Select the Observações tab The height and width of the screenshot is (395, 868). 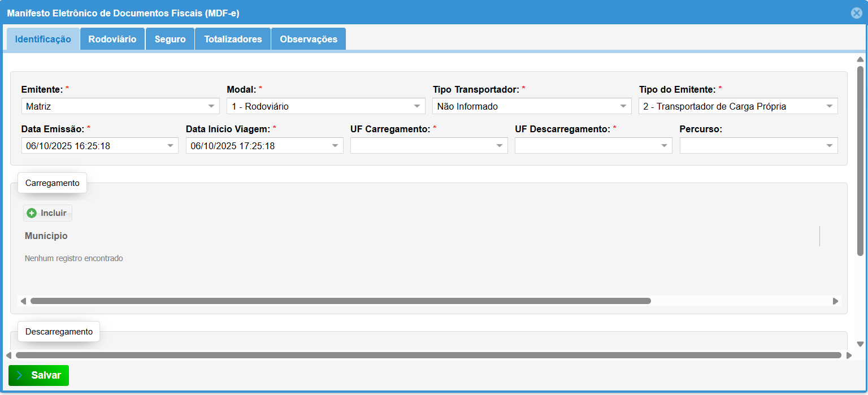(x=309, y=39)
